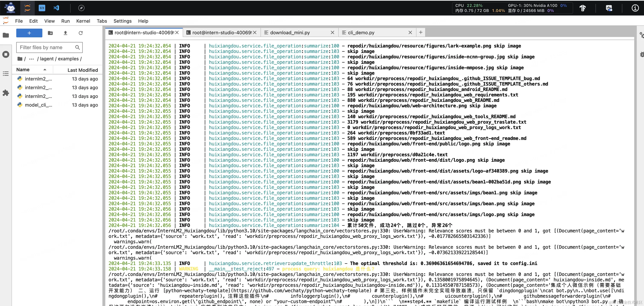
Task: Switch to the download_mini.py tab
Action: click(x=290, y=33)
